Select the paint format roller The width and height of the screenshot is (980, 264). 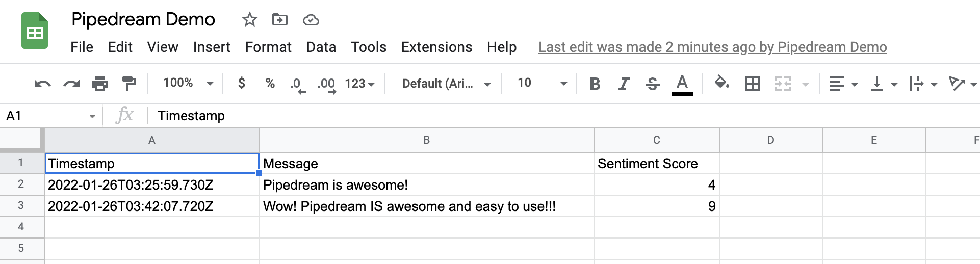[x=128, y=84]
